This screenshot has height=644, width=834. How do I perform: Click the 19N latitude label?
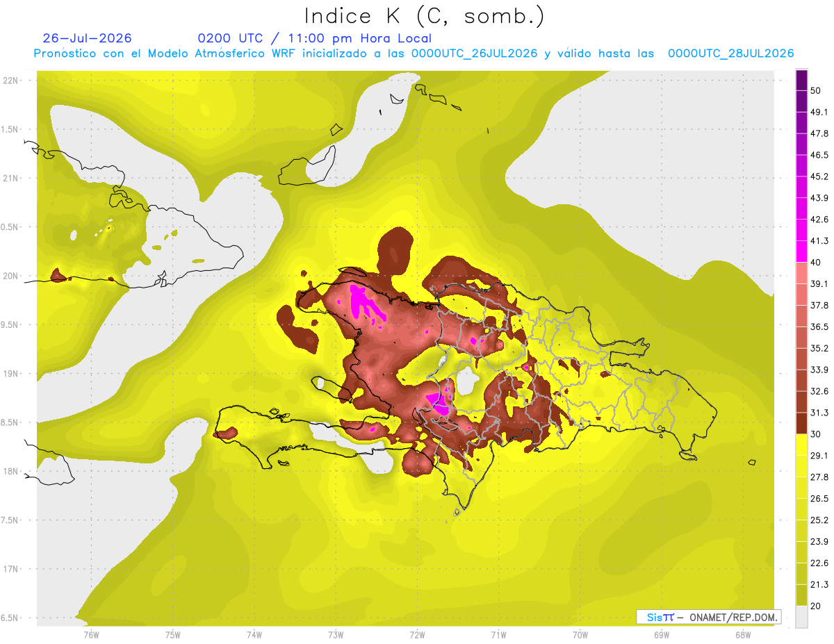(x=10, y=374)
